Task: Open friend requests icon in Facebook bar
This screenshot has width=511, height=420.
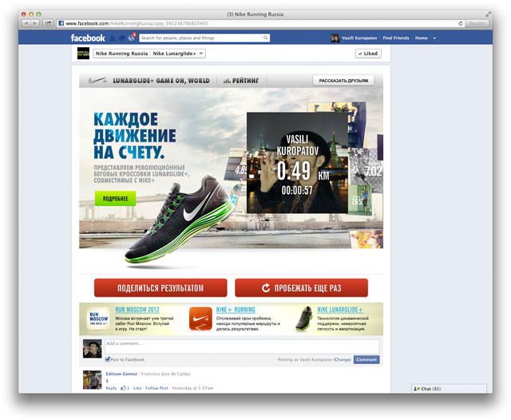Action: [x=113, y=38]
